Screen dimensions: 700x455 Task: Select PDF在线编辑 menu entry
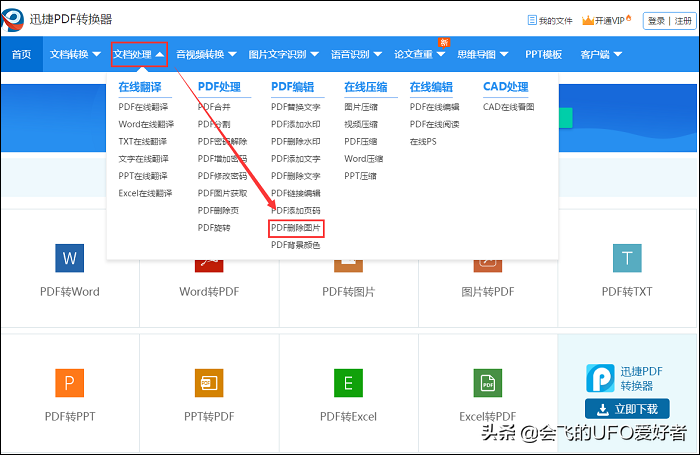click(x=434, y=107)
